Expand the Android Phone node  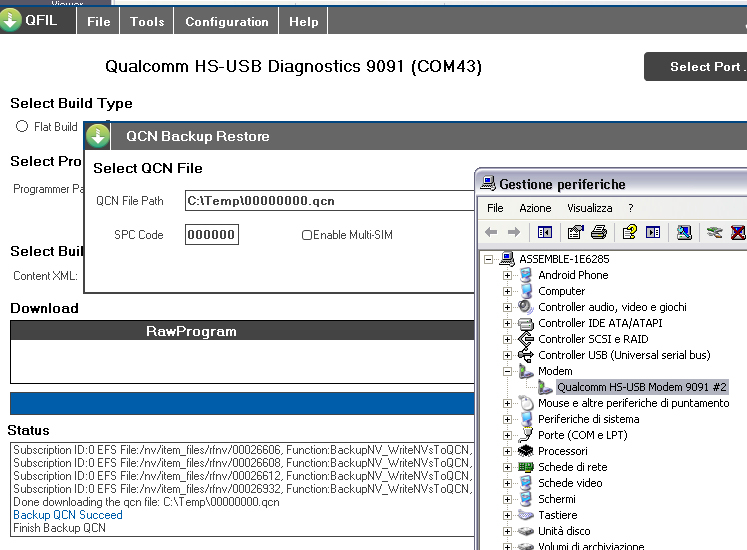(x=507, y=275)
